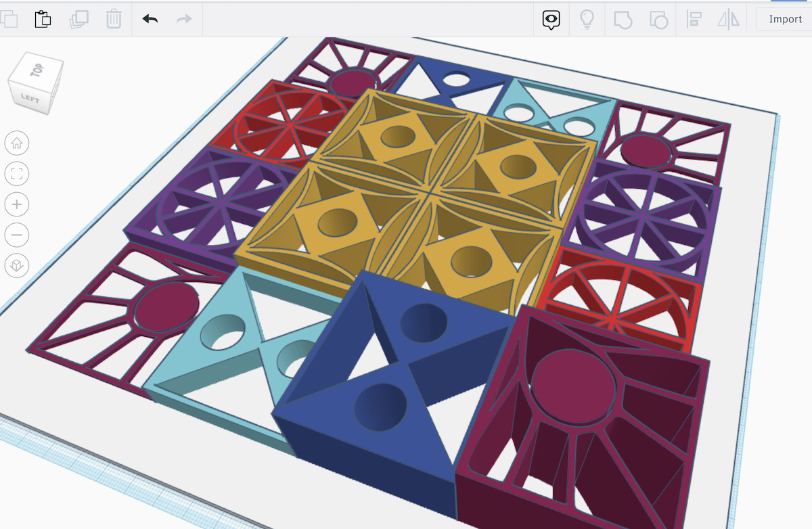Fit all objects in view

click(17, 173)
